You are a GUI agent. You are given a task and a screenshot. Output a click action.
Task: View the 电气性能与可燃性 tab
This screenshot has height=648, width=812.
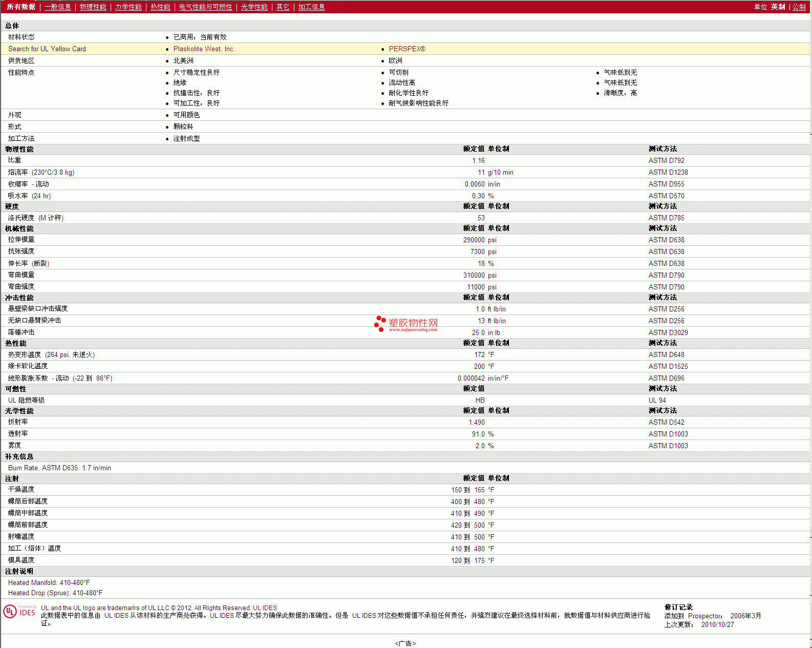coord(205,7)
